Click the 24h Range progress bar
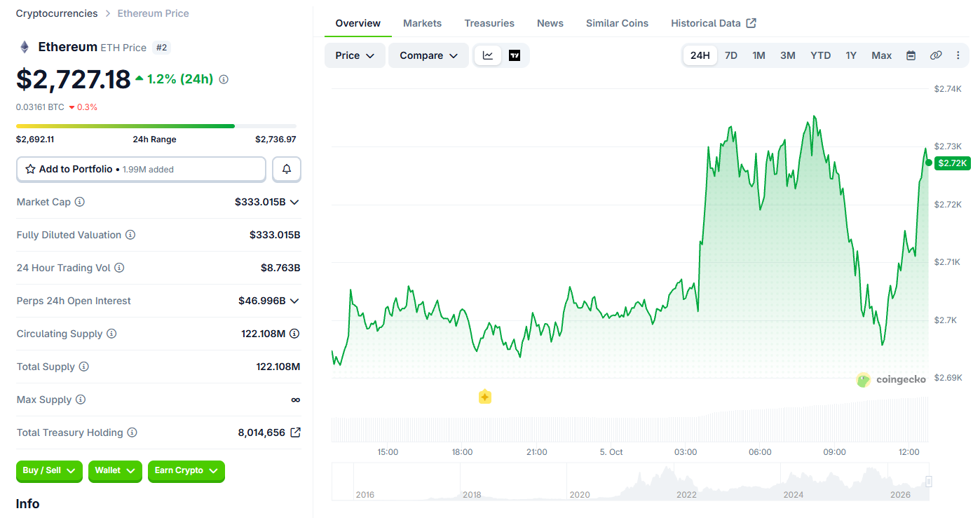 pos(156,126)
